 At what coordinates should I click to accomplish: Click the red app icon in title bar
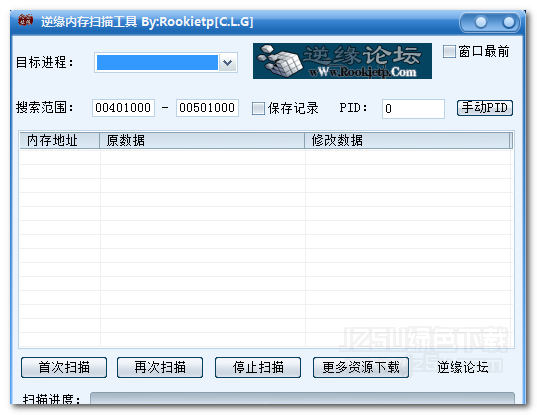(26, 21)
